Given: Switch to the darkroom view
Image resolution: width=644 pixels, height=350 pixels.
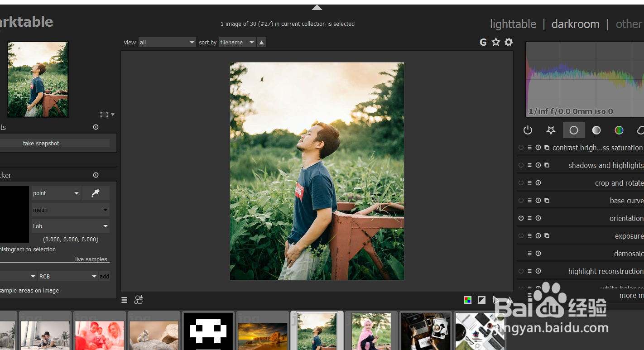Looking at the screenshot, I should tap(575, 24).
